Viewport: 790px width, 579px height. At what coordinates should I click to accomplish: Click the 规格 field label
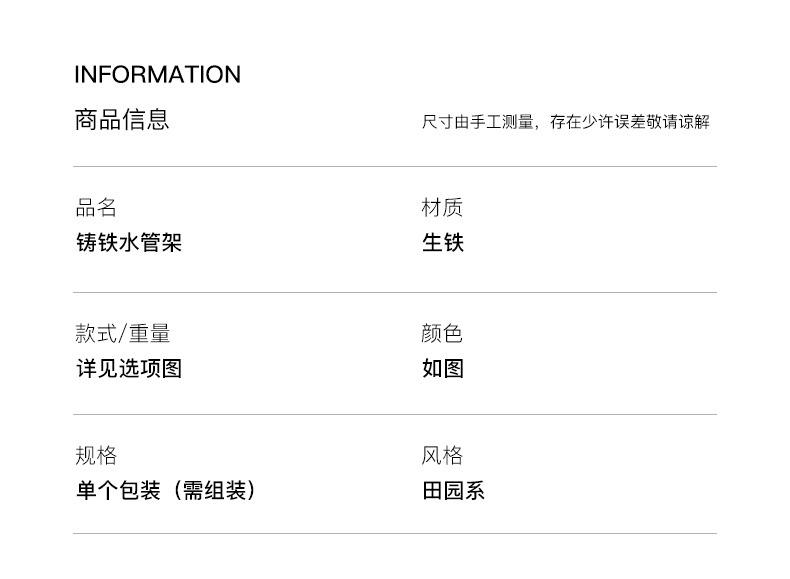tap(96, 456)
